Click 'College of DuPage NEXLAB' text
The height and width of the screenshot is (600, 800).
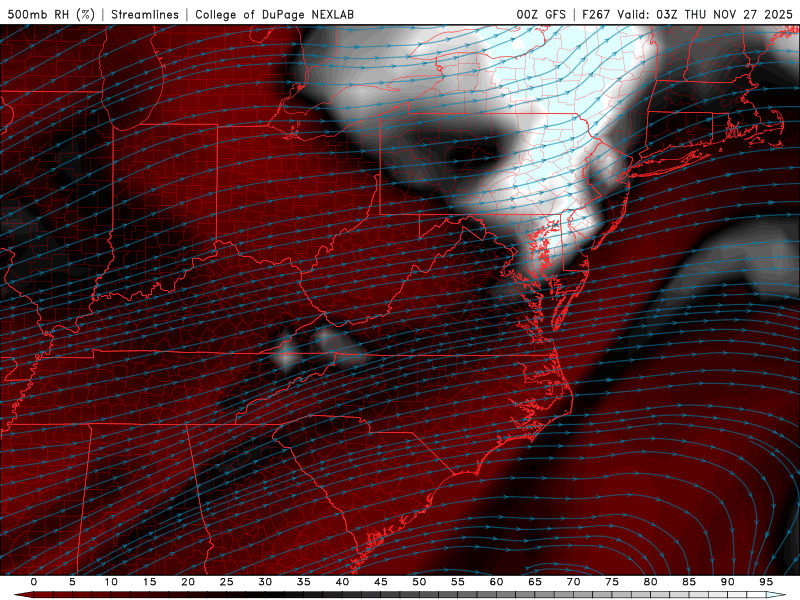coord(274,14)
